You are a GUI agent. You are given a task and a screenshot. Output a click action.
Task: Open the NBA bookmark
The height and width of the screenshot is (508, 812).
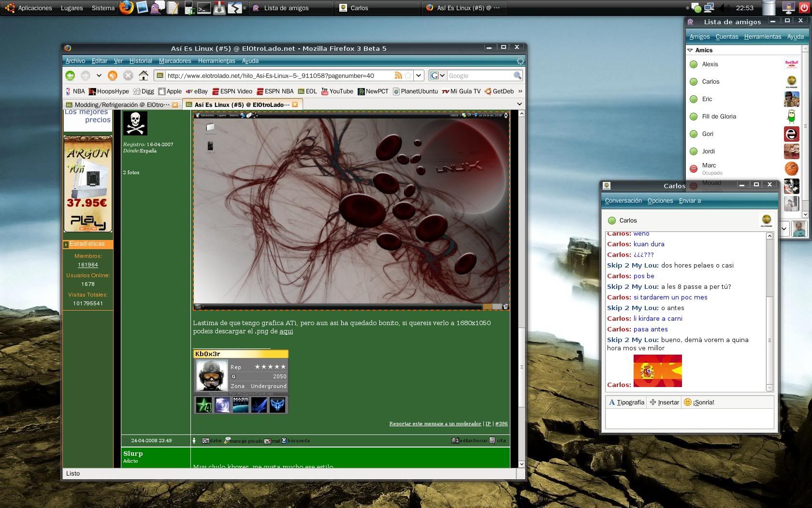point(75,91)
